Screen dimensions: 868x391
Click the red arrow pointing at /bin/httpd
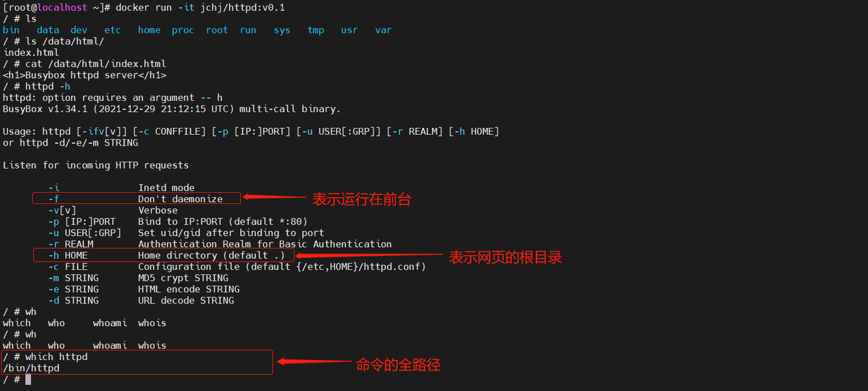(x=312, y=362)
